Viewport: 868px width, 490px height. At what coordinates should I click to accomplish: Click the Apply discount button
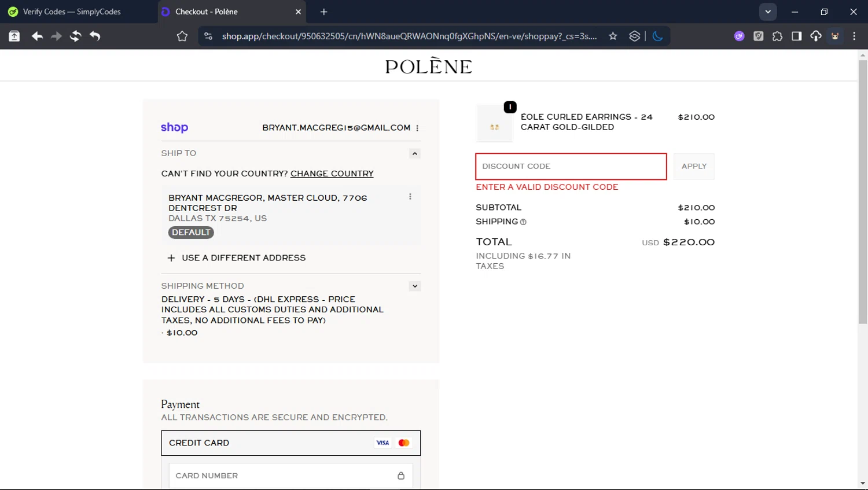[x=694, y=167]
